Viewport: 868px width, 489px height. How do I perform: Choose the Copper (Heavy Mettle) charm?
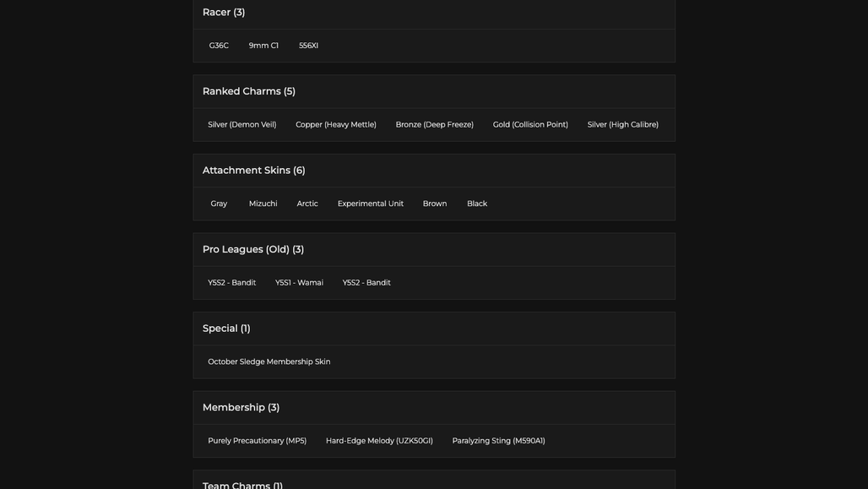coord(336,125)
